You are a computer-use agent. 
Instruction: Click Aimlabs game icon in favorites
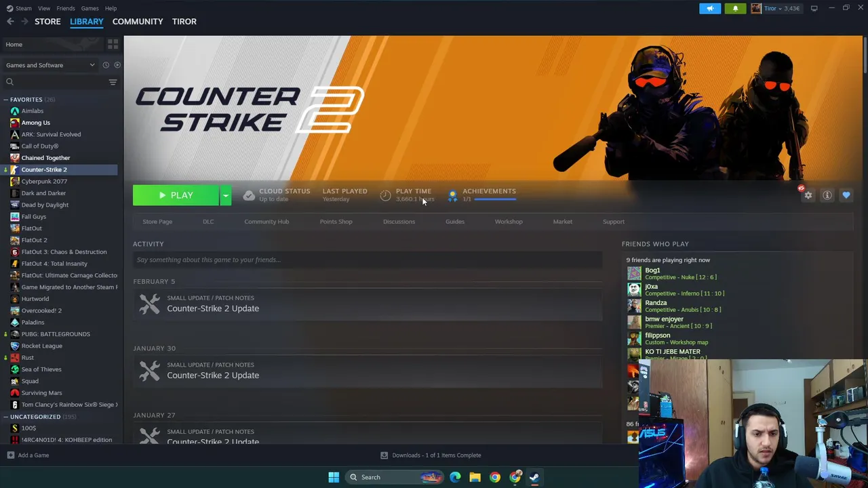[x=15, y=111]
